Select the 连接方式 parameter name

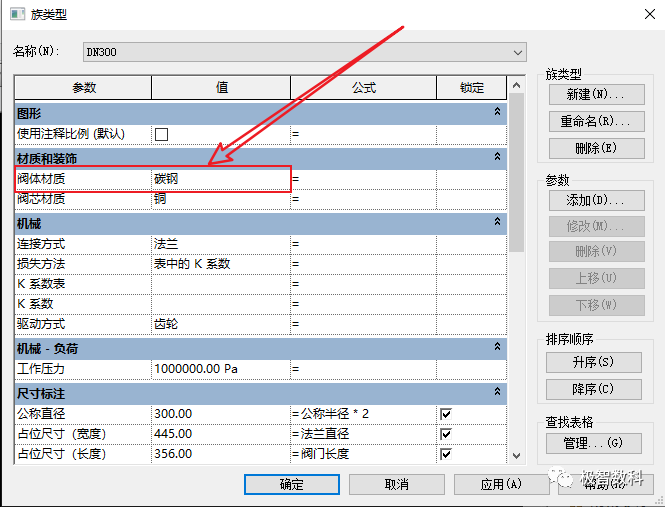[x=41, y=244]
